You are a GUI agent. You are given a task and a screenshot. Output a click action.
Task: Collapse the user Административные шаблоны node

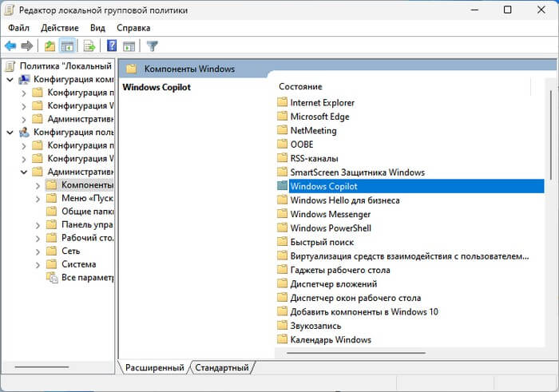(x=24, y=172)
